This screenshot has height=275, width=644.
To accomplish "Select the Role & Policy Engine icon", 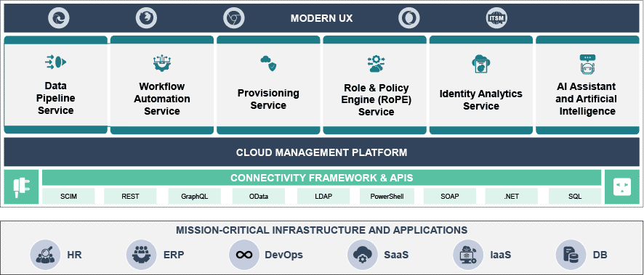I will (x=377, y=64).
